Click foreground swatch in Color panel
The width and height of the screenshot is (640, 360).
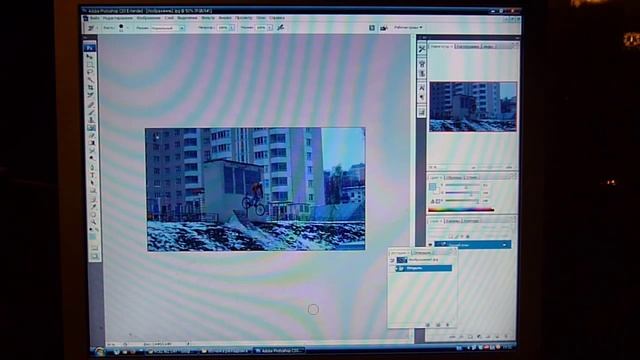point(432,187)
